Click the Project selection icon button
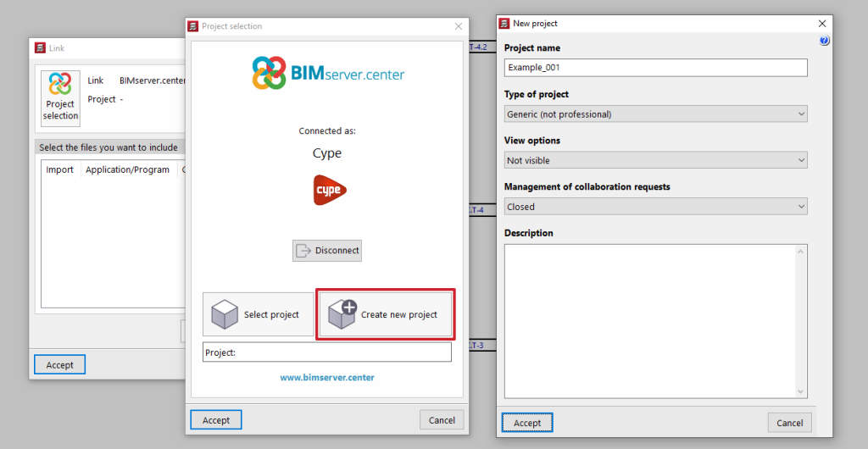This screenshot has width=868, height=449. tap(60, 98)
